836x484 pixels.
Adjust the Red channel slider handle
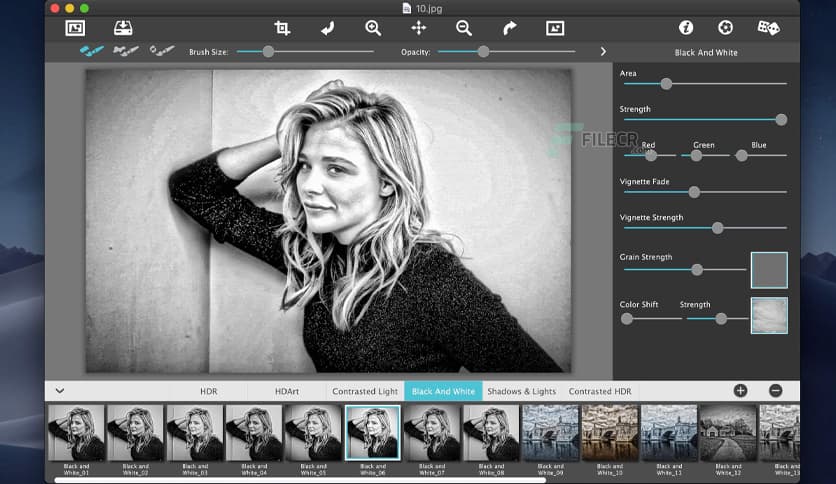pyautogui.click(x=651, y=156)
